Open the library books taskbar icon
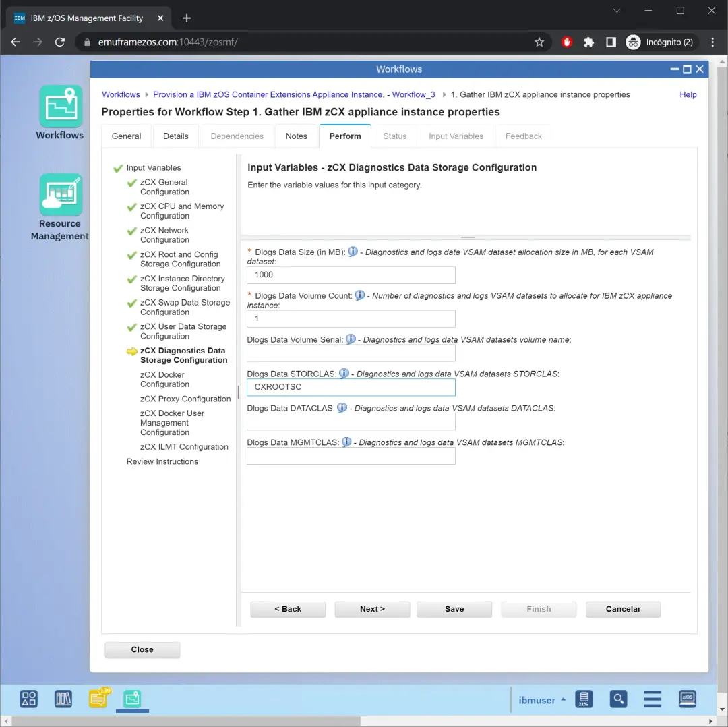The width and height of the screenshot is (728, 727). pyautogui.click(x=63, y=699)
